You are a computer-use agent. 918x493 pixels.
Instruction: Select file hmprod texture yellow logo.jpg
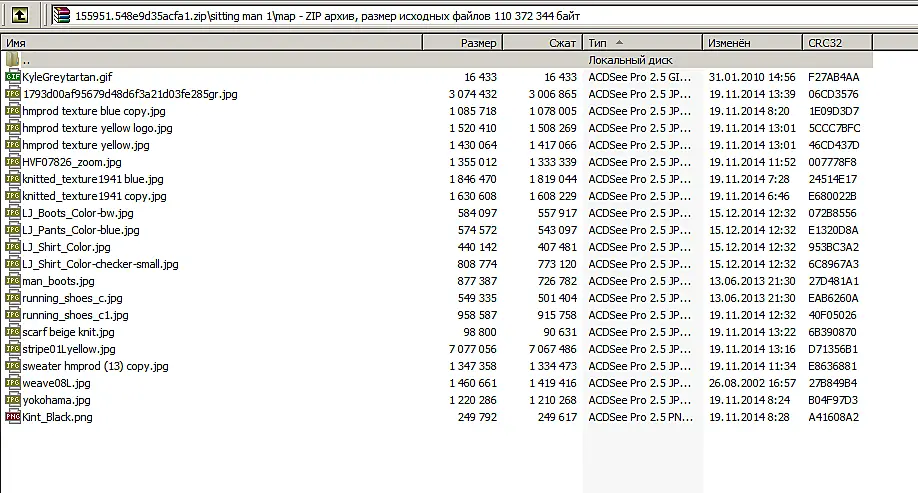coord(97,128)
